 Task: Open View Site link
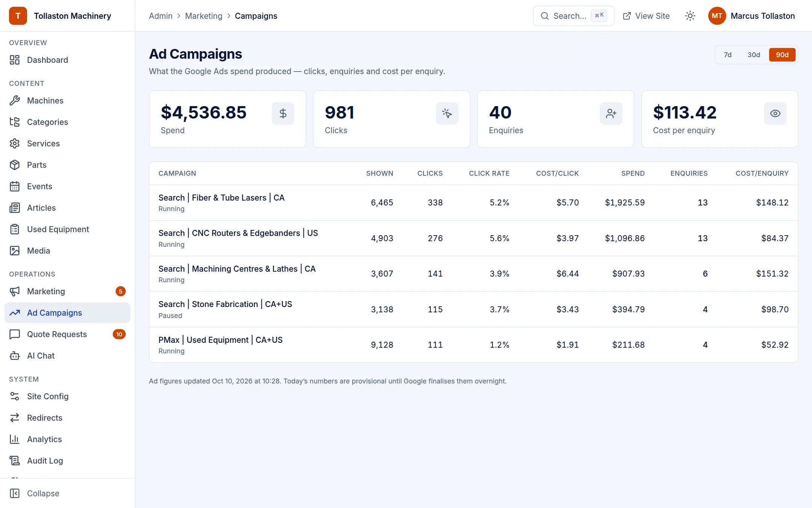[646, 16]
